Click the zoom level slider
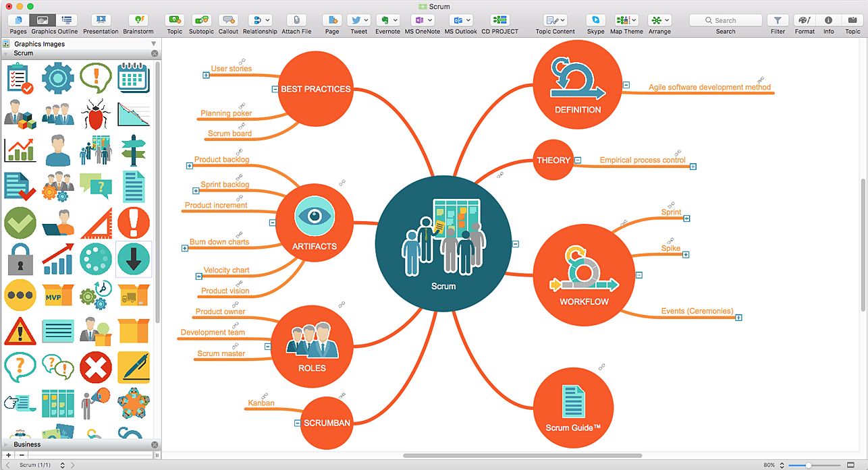Viewport: 868px width, 470px height. coord(809,465)
